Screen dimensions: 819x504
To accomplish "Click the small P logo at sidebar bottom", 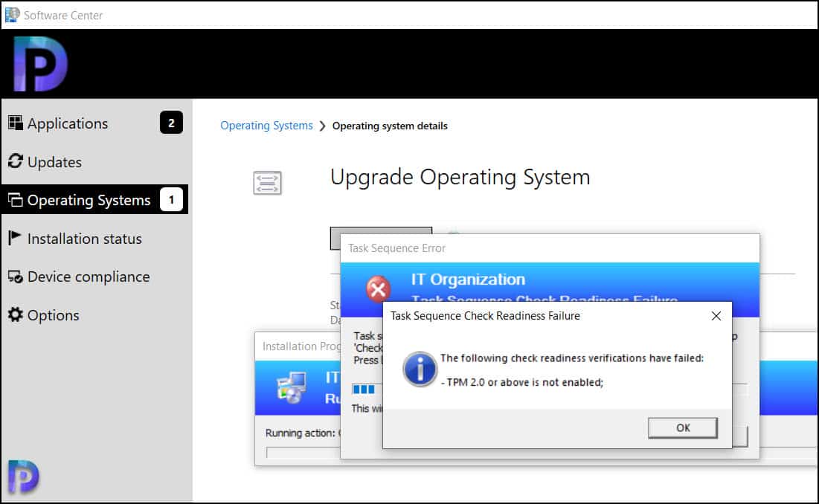I will tap(24, 476).
